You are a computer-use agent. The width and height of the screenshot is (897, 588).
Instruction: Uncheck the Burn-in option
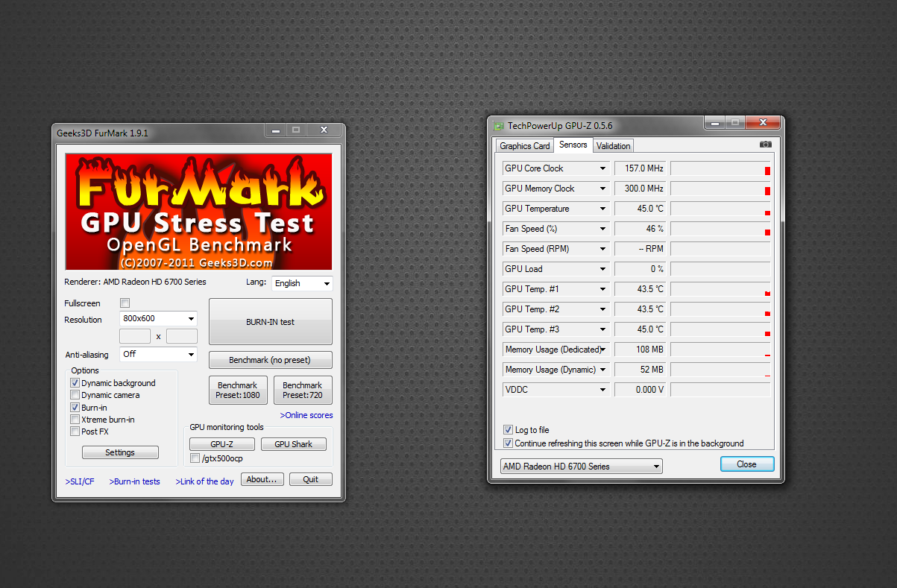coord(75,408)
